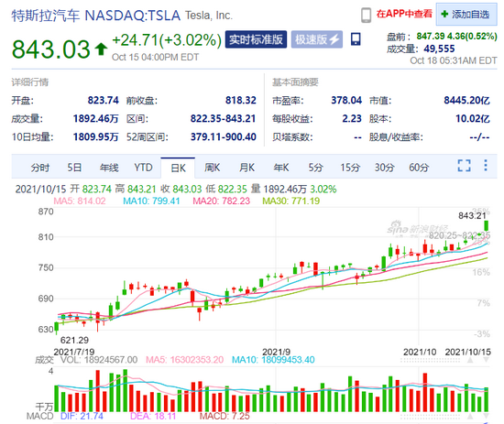This screenshot has height=424, width=504.
Task: Click the mobile device icon after 极速版
Action: (x=356, y=39)
